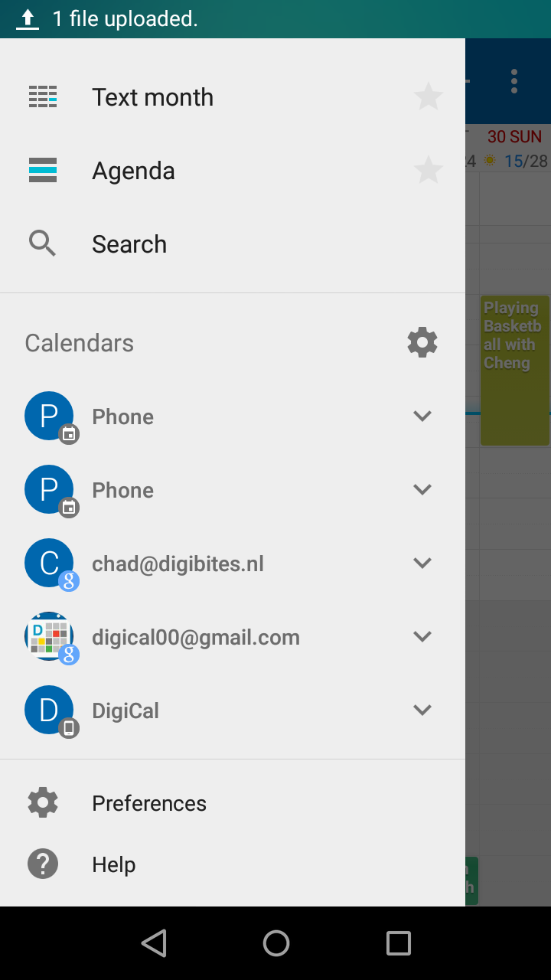Toggle favorite star for Agenda
551x980 pixels.
[x=428, y=170]
